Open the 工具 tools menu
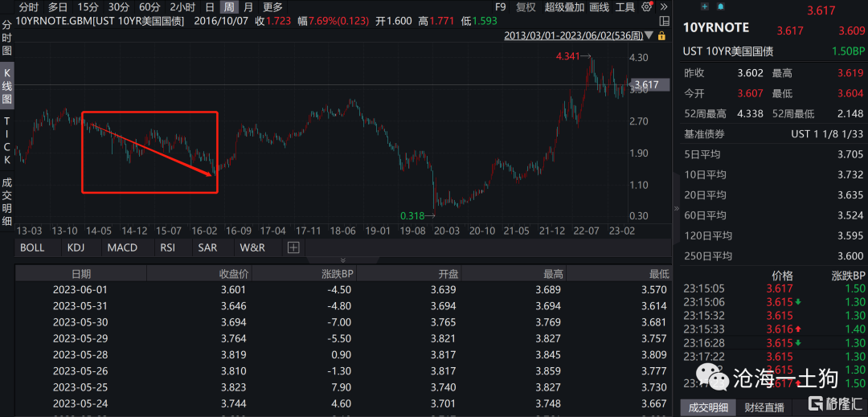 tap(625, 7)
